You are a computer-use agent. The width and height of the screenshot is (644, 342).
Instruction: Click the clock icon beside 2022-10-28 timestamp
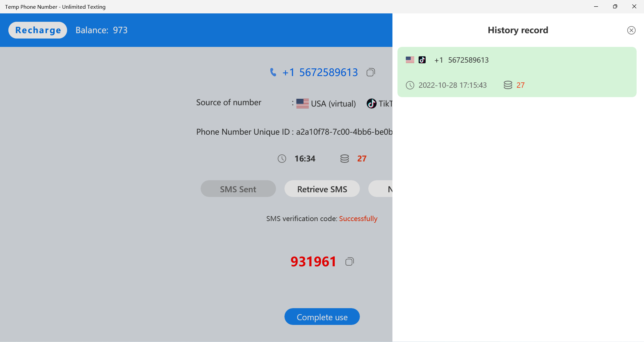pos(410,85)
